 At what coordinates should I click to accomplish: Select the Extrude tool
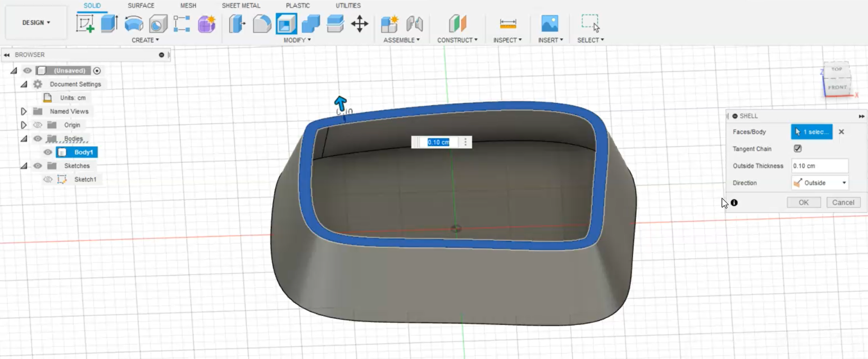coord(109,24)
